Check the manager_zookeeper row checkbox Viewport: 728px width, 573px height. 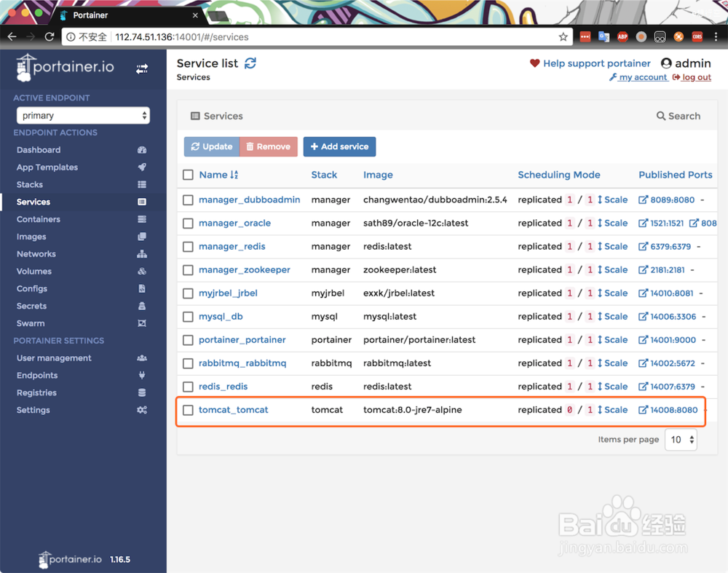tap(188, 270)
